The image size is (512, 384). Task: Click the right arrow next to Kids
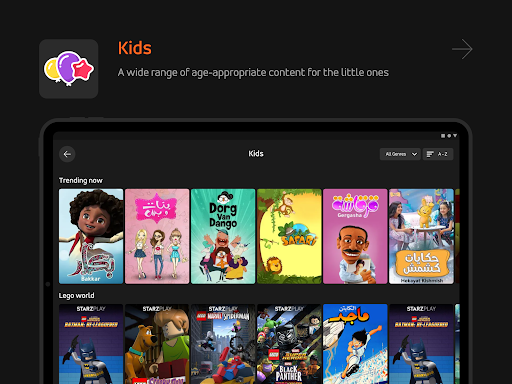[462, 49]
